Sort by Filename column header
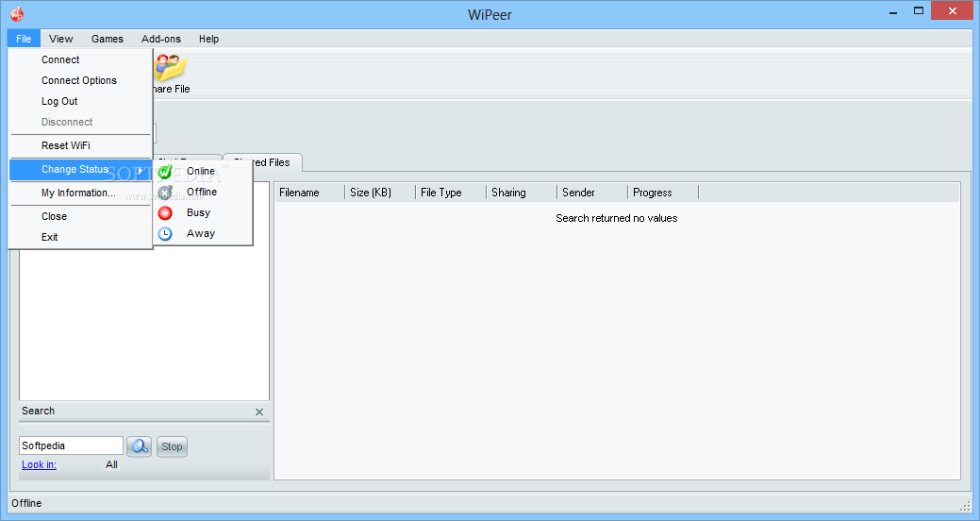980x521 pixels. (x=310, y=193)
